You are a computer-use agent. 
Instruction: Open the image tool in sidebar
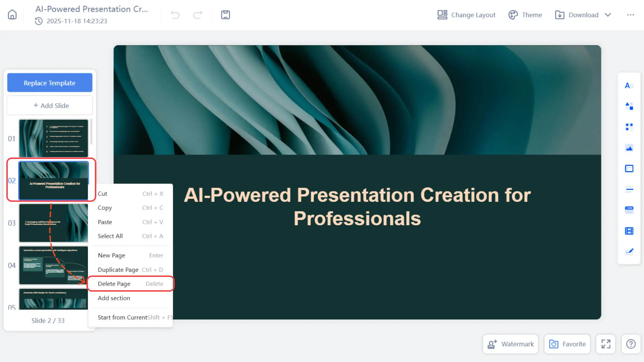pyautogui.click(x=629, y=148)
